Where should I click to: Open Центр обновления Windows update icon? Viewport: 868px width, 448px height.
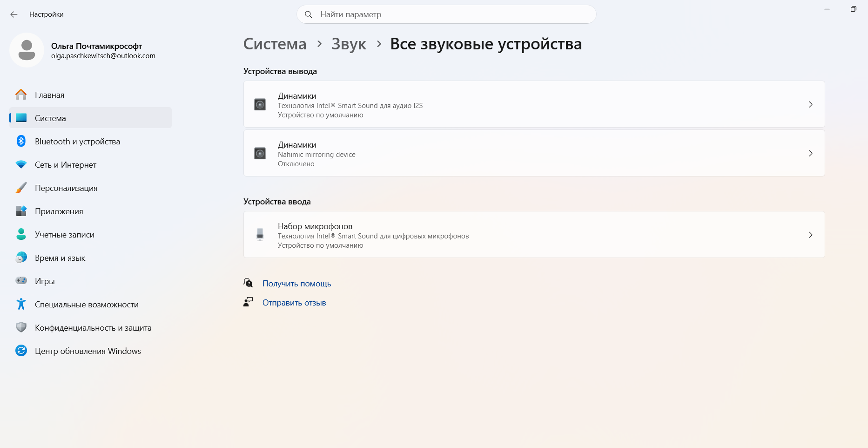[x=21, y=351]
